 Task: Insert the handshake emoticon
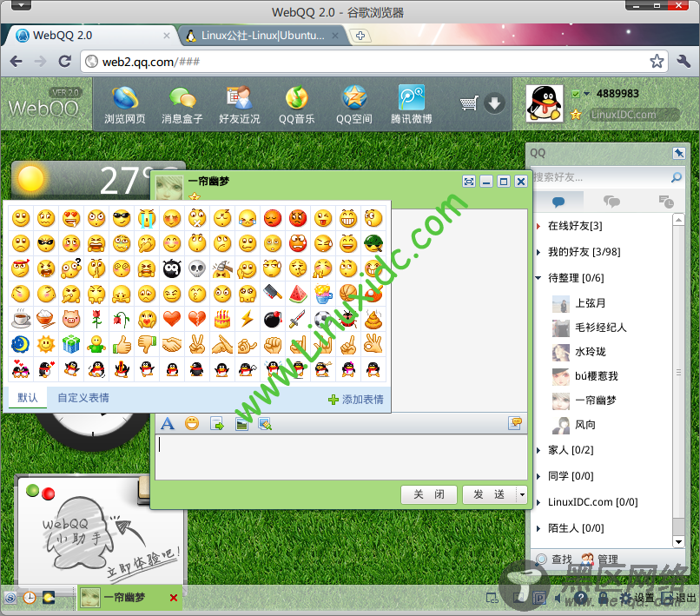[x=172, y=344]
